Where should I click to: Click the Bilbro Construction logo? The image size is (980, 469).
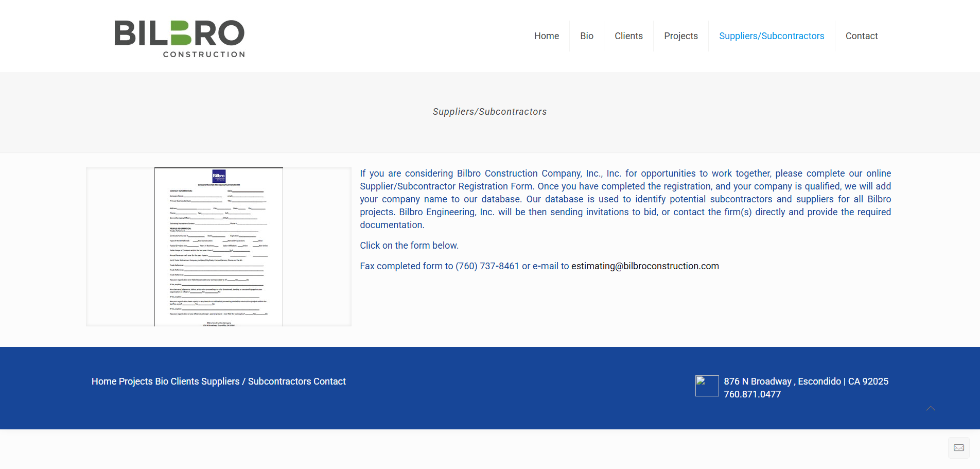179,39
